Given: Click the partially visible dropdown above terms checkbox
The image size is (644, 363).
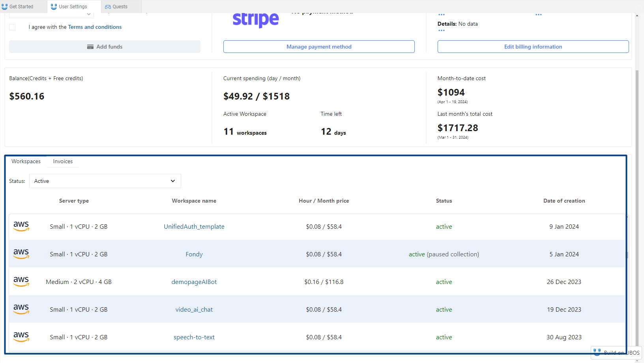Looking at the screenshot, I should tap(51, 15).
